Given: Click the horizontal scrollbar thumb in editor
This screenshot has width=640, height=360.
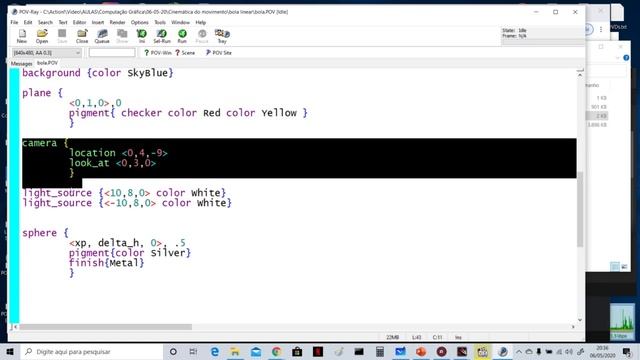Looking at the screenshot, I should 106,327.
